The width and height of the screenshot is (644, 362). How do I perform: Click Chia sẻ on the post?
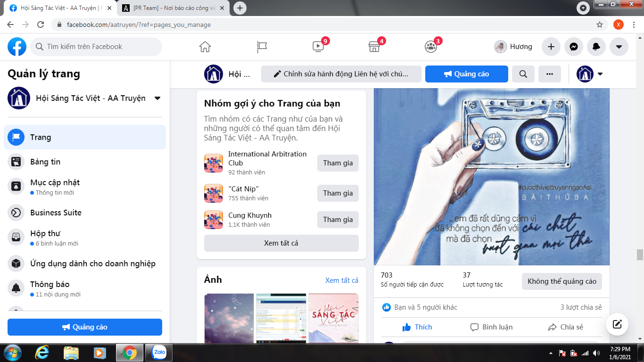(566, 327)
